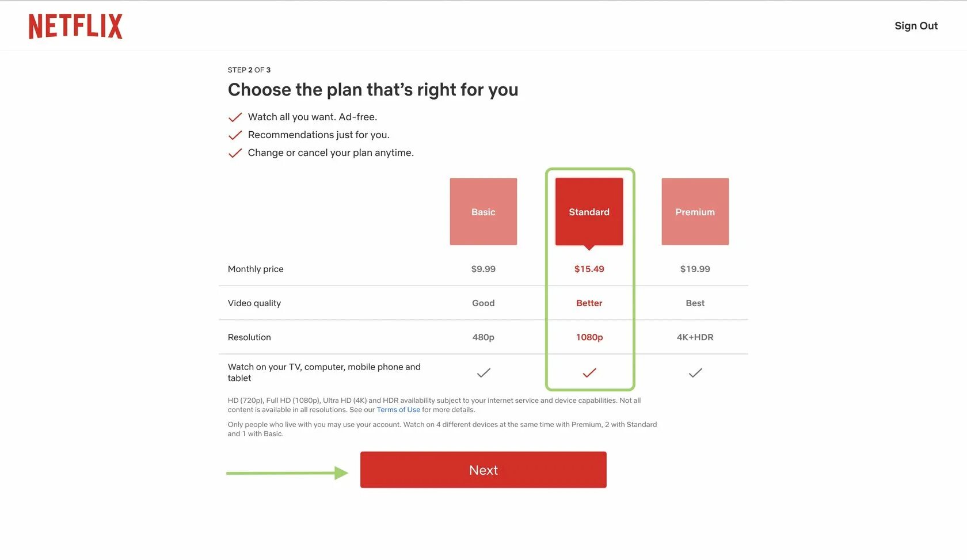Click the Basic plan device checkmark
967x560 pixels.
[x=483, y=373]
